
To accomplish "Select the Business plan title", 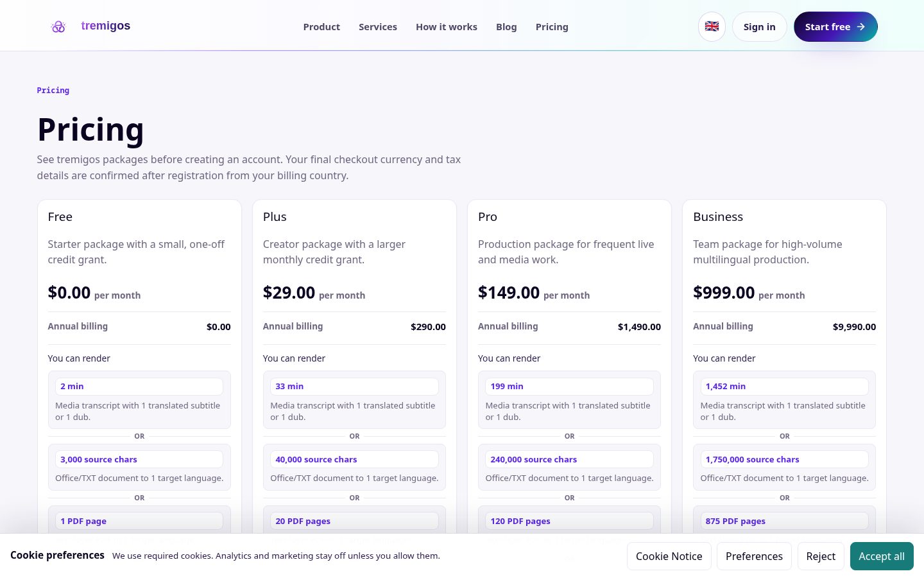I will point(718,217).
